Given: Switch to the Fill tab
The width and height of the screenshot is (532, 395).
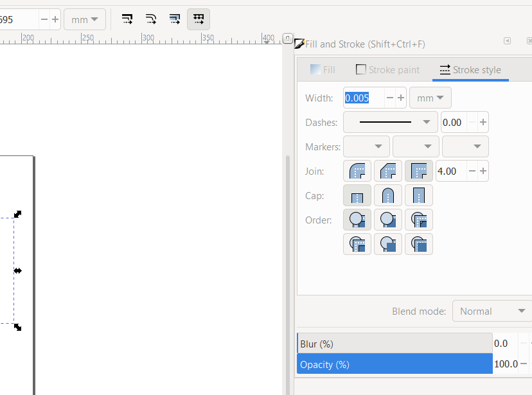Looking at the screenshot, I should 323,70.
